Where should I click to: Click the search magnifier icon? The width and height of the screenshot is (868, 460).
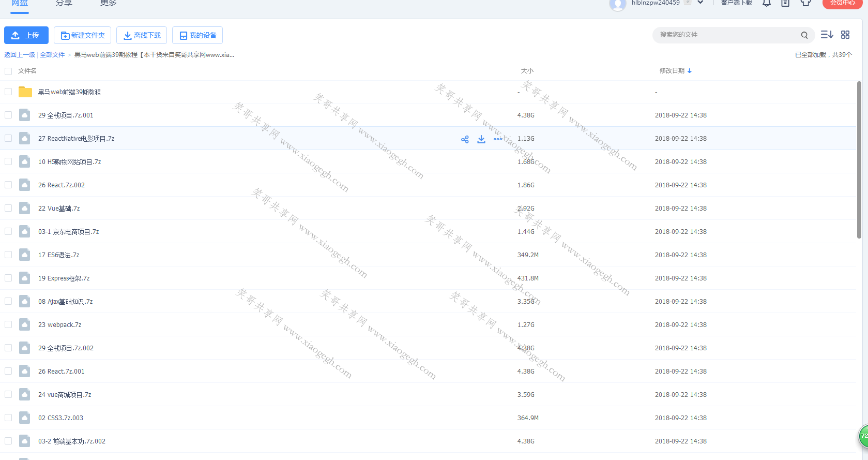pos(804,35)
